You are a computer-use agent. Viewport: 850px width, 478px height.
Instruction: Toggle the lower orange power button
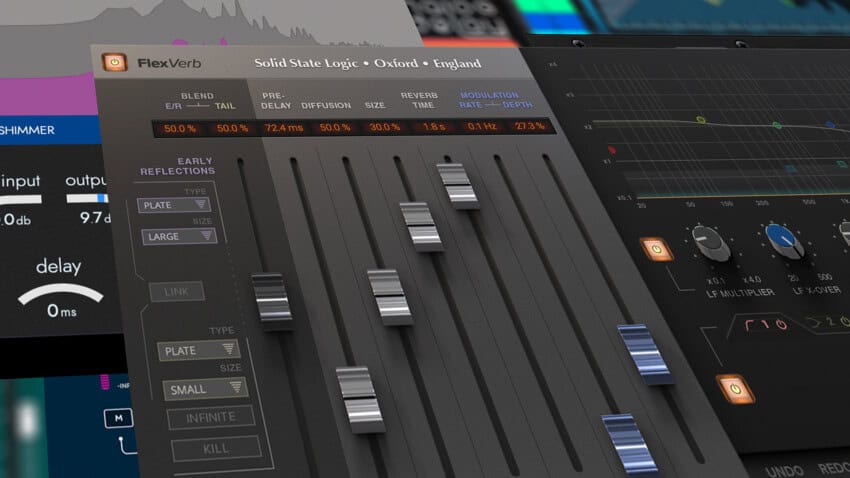[735, 389]
